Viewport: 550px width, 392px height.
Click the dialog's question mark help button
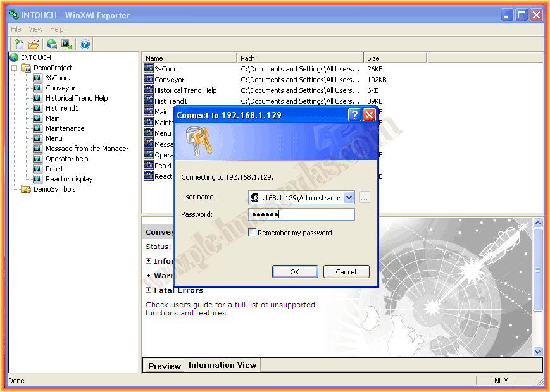354,115
